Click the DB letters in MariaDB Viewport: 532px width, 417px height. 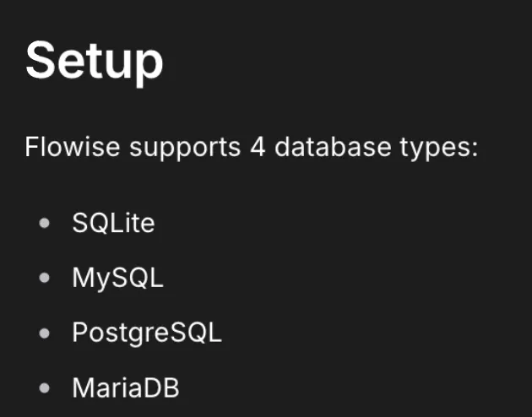(163, 387)
